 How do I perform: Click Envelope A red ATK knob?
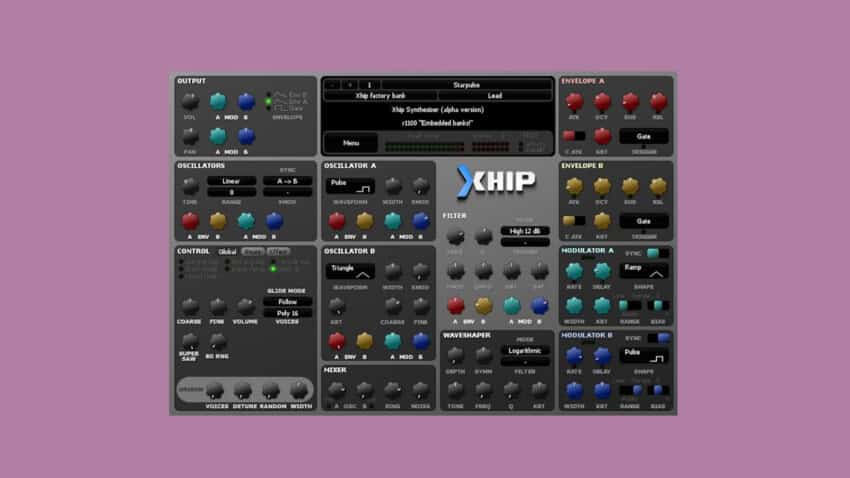[574, 102]
